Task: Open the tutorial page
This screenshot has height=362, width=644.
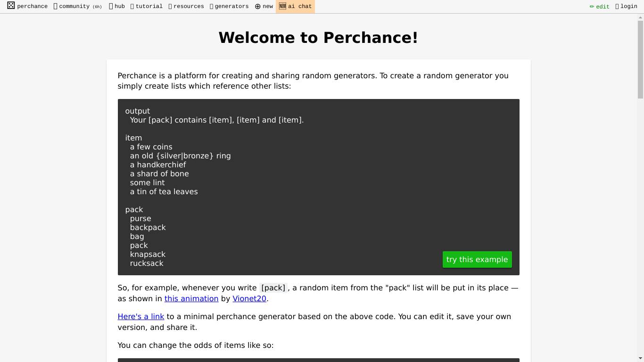Action: point(149,7)
